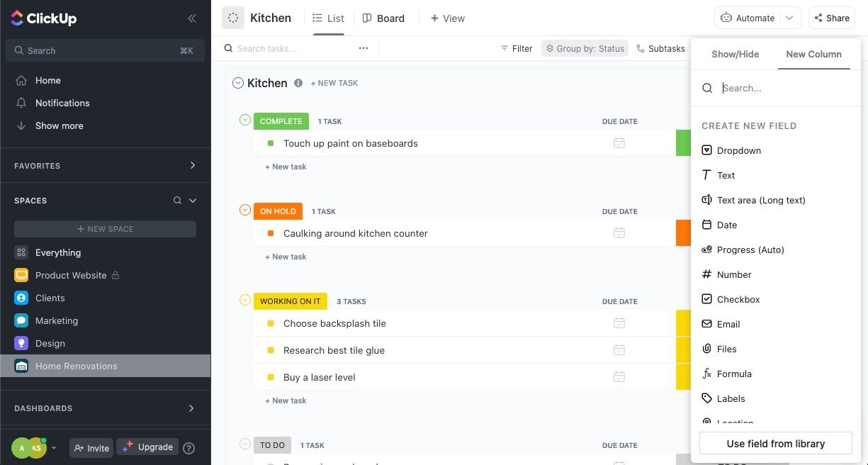
Task: Click the Kitchen info icon
Action: [298, 83]
